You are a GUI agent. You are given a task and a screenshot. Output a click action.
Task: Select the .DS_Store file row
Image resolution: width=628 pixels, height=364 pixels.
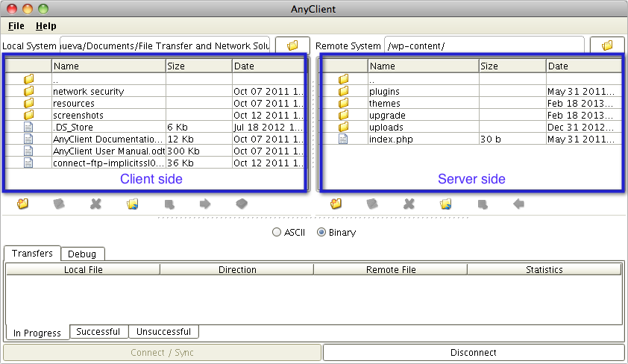155,127
